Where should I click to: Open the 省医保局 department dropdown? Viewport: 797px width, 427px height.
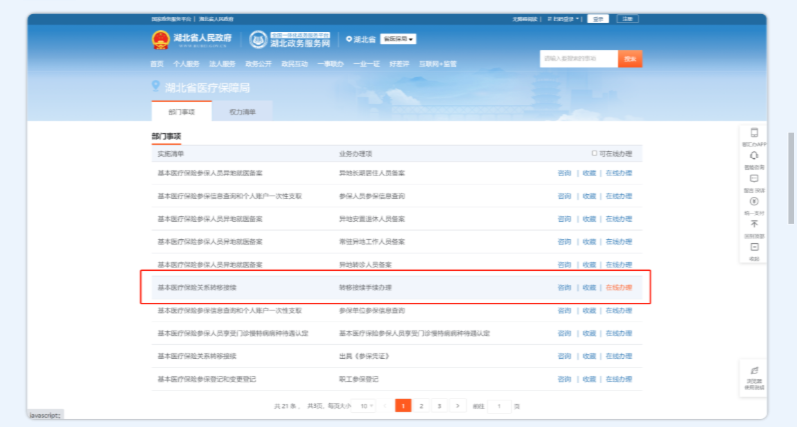398,39
